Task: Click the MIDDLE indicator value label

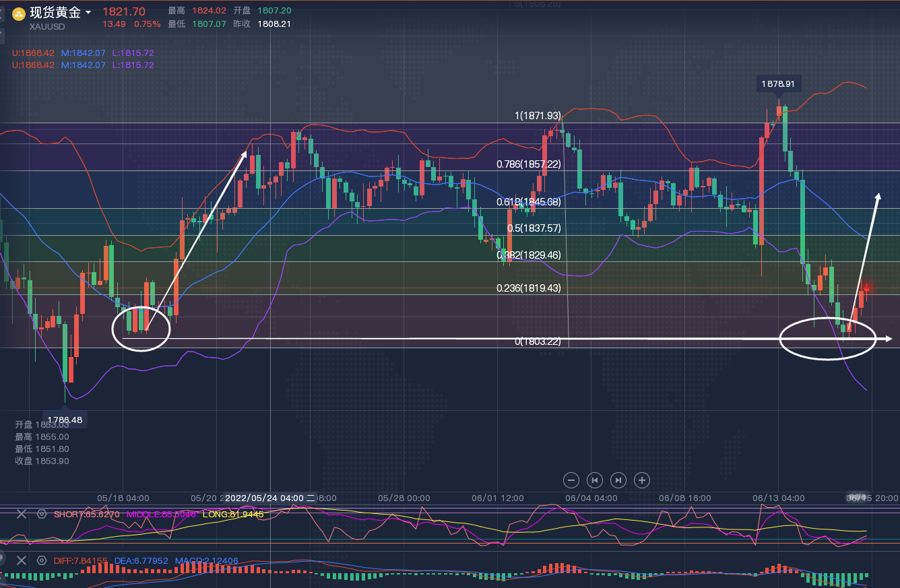Action: (161, 514)
